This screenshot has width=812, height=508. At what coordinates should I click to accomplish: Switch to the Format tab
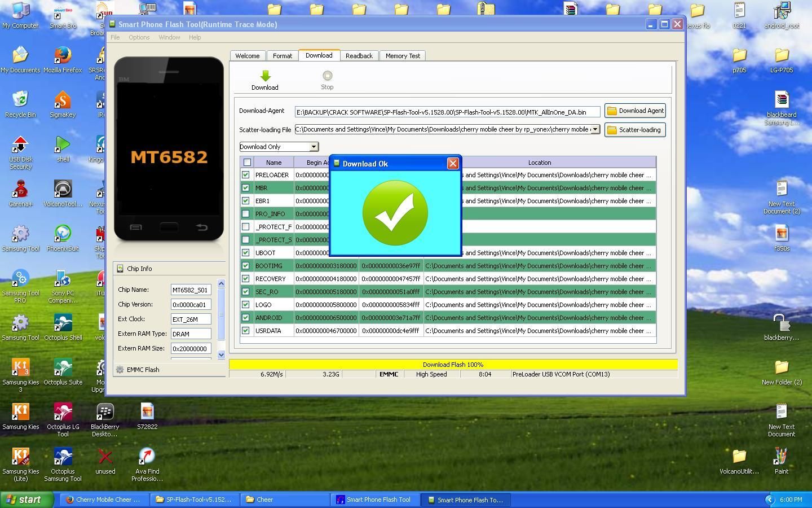[283, 56]
